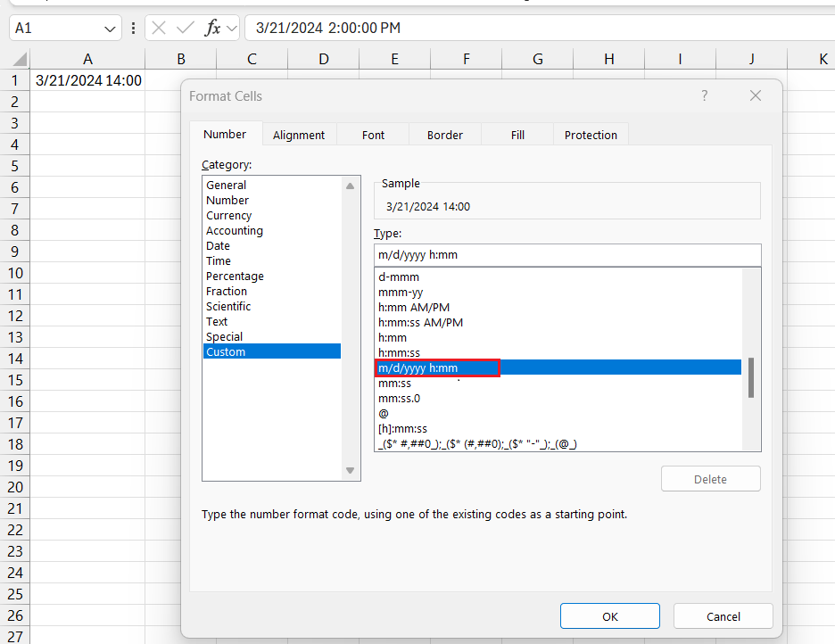Image resolution: width=835 pixels, height=644 pixels.
Task: Click the Type list scrollbar thumb
Action: pos(751,377)
